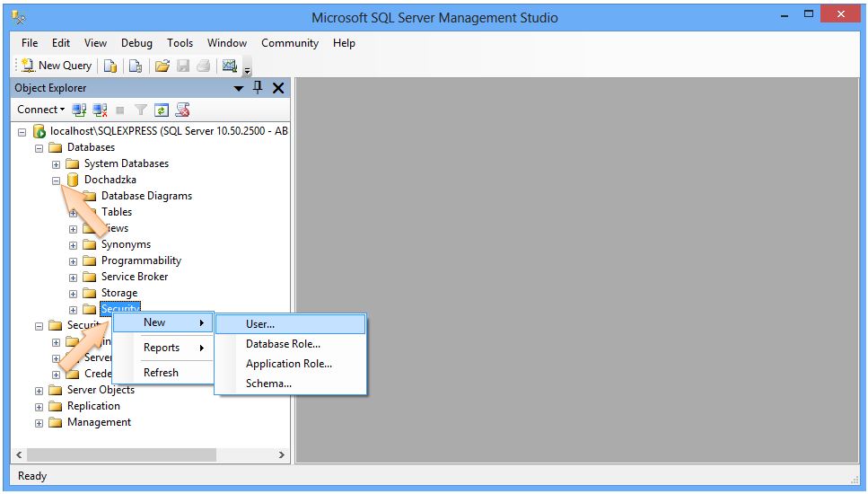Choose Schema... from the submenu
The height and width of the screenshot is (494, 868).
(290, 384)
